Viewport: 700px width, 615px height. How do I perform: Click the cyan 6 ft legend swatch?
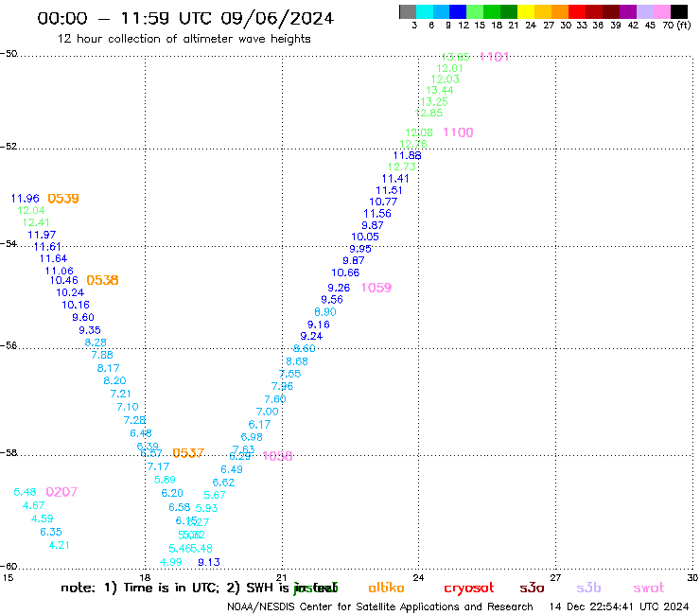click(x=425, y=11)
